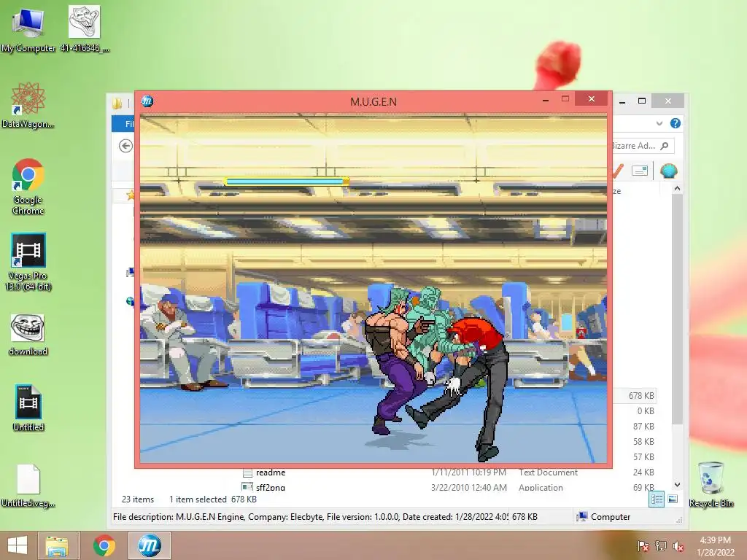Click the folder icon in the Explorer title bar
The width and height of the screenshot is (747, 560).
117,103
